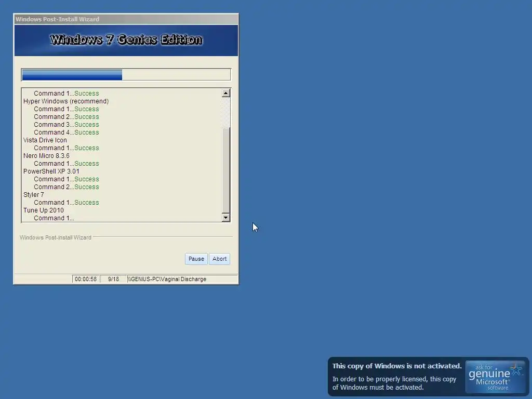Image resolution: width=532 pixels, height=399 pixels.
Task: Select the 'Vista Drive Icon' log entry
Action: [45, 140]
